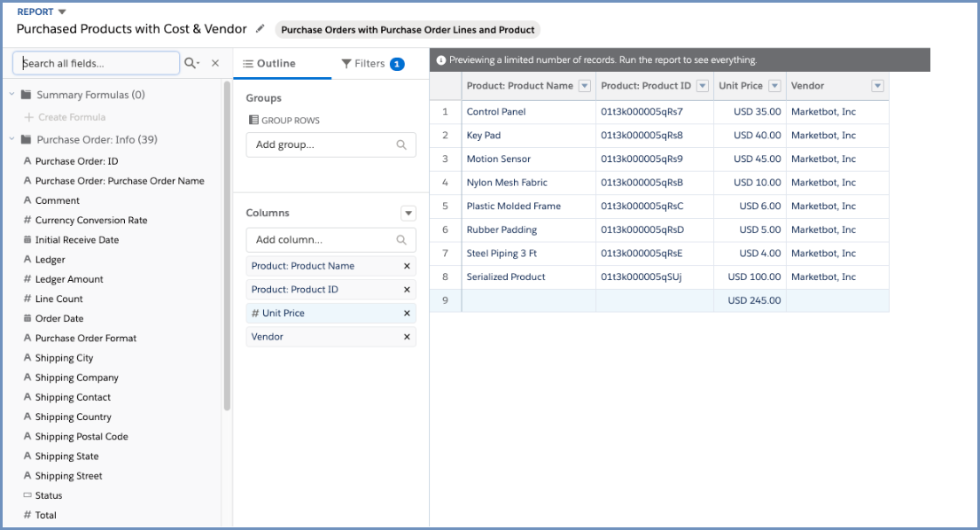This screenshot has height=530, width=980.
Task: Clear the field search with X
Action: pyautogui.click(x=215, y=63)
